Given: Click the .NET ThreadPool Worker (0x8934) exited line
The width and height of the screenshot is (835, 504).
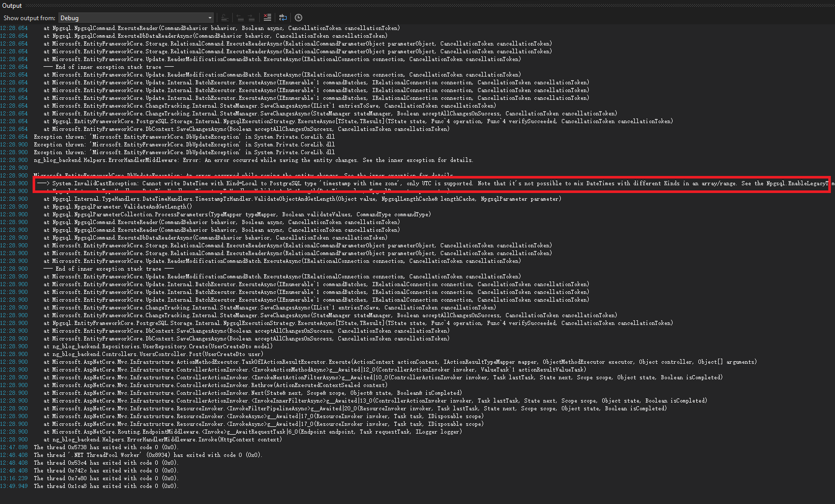Looking at the screenshot, I should coord(148,455).
